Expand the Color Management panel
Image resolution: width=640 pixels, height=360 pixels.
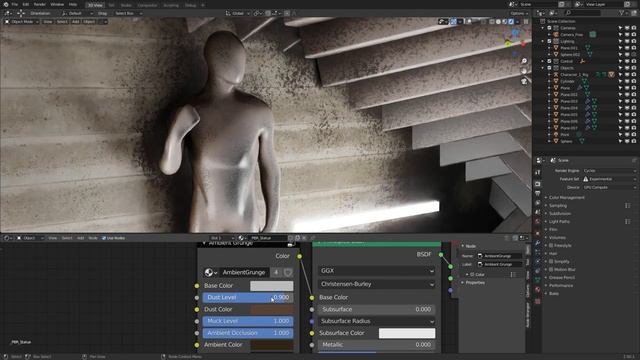567,198
